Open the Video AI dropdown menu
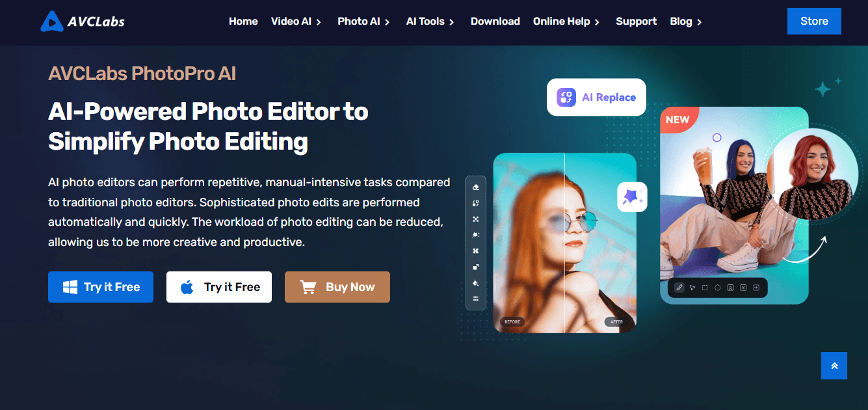The image size is (868, 410). click(292, 21)
